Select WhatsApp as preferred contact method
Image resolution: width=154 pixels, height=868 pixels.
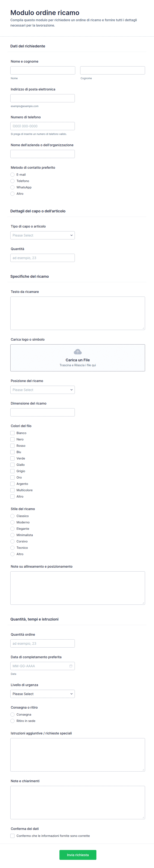pyautogui.click(x=12, y=187)
